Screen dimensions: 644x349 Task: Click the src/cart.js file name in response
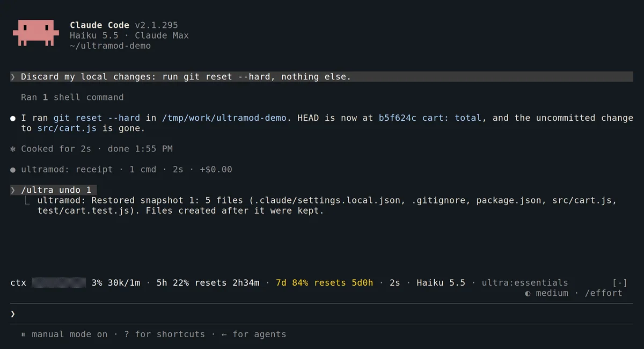67,128
